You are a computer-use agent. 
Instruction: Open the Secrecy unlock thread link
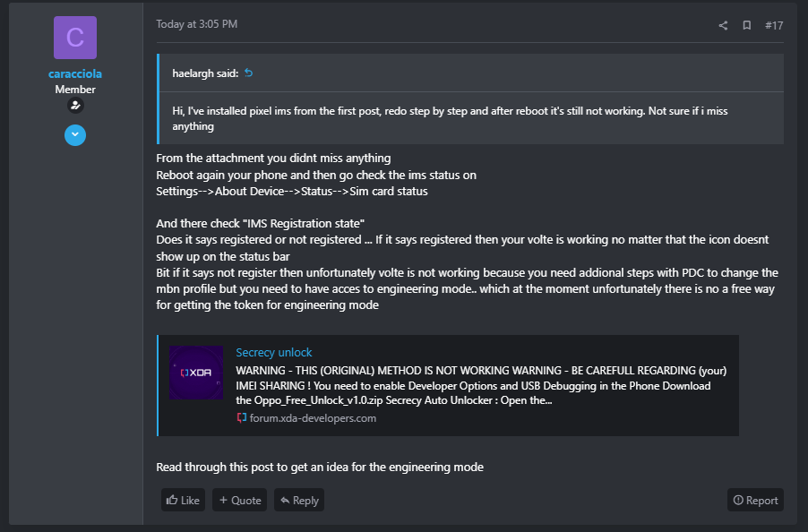click(x=273, y=352)
